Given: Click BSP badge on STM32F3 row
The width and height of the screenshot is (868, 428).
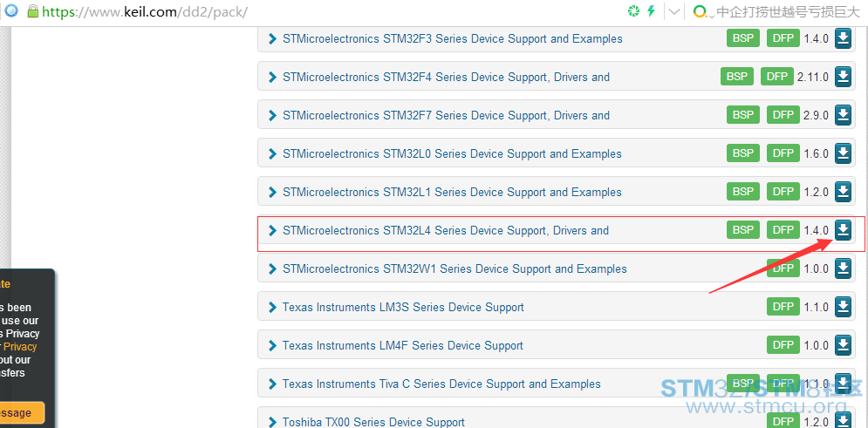Looking at the screenshot, I should click(x=743, y=38).
